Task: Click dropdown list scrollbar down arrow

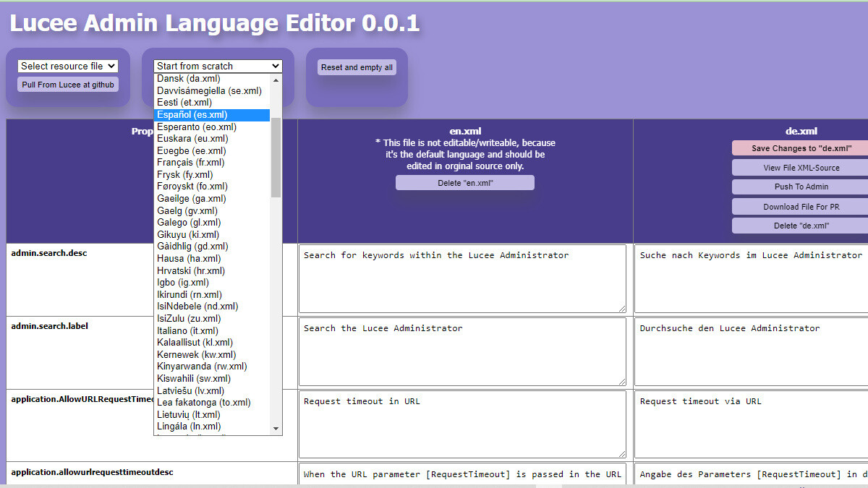Action: point(276,429)
